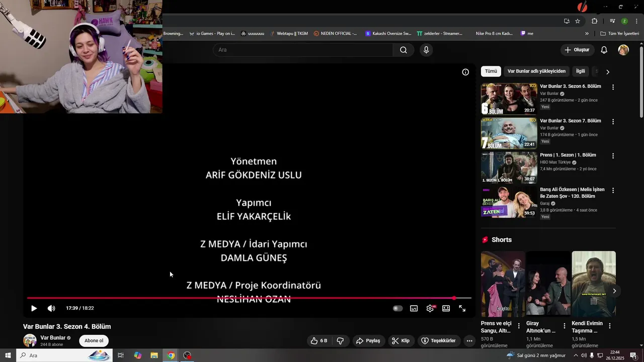Open options menu for Zaten Şov video

coord(613,191)
